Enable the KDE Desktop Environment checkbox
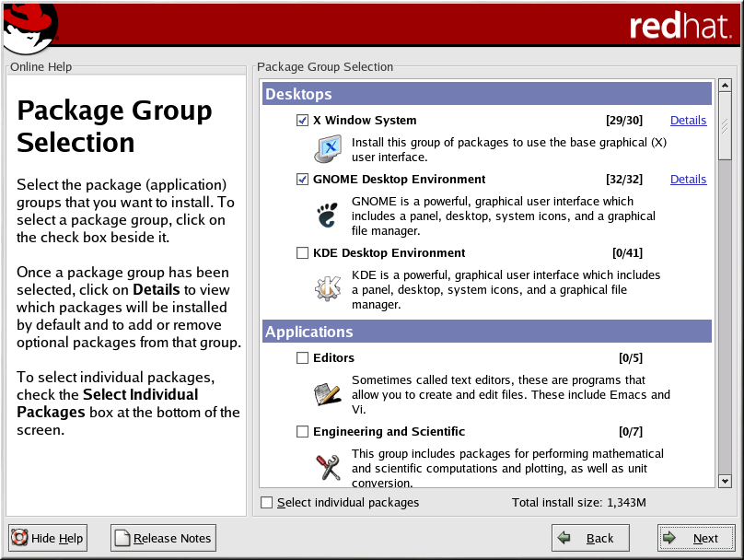 [x=302, y=253]
